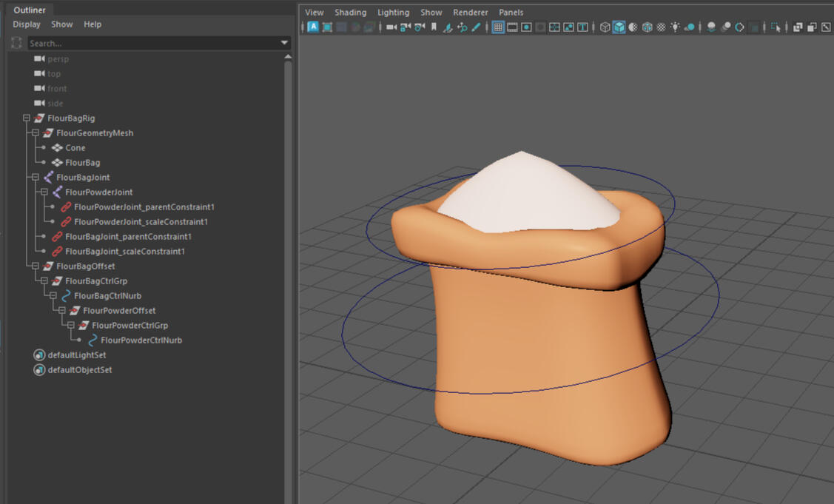Collapse the FlourPowderOffset group
This screenshot has height=504, width=834.
pos(61,310)
